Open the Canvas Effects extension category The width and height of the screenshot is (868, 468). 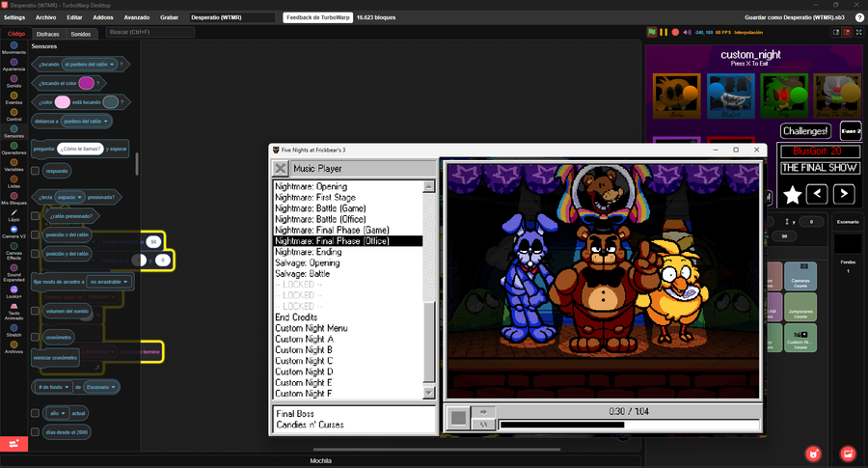[14, 251]
